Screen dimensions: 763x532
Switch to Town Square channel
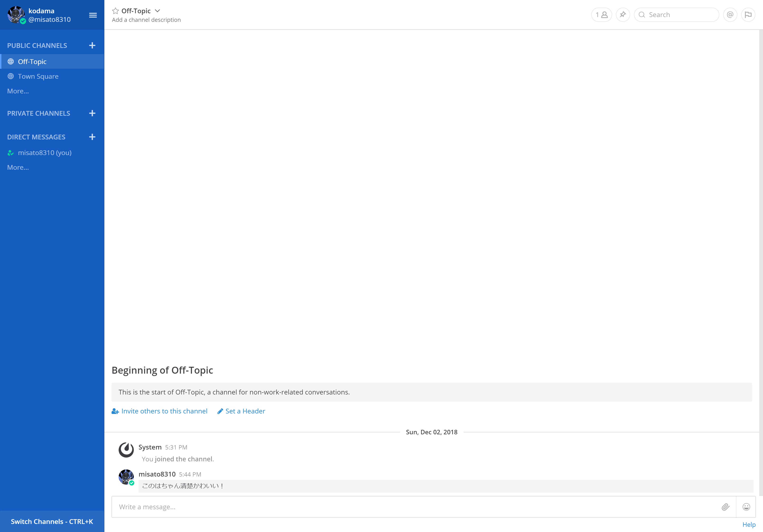pos(38,76)
